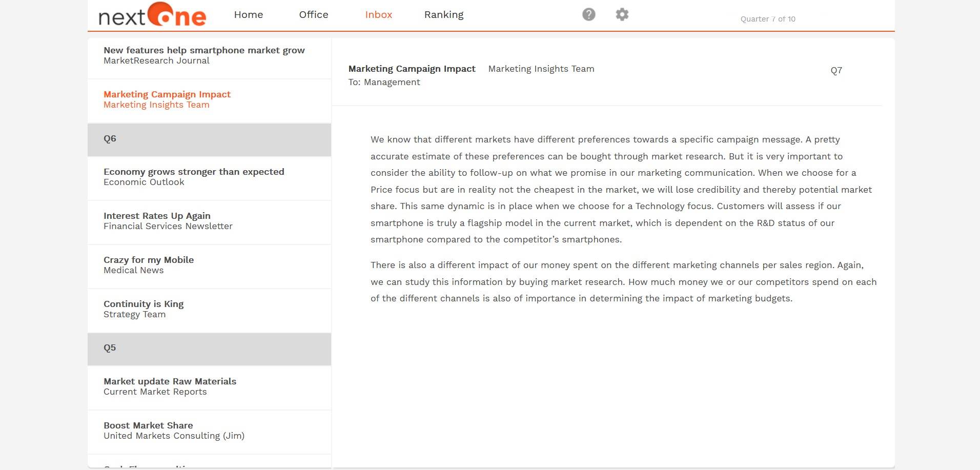Open the Office tab
The image size is (980, 470).
point(314,15)
